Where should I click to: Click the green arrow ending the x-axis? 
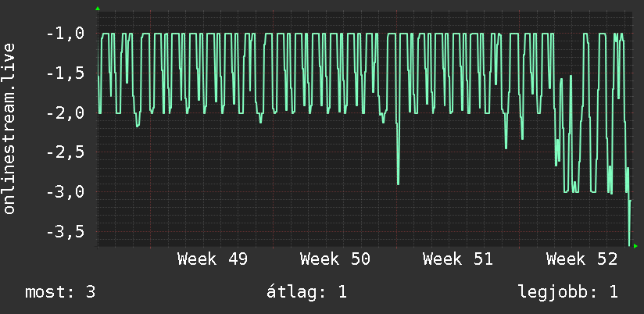click(x=635, y=246)
